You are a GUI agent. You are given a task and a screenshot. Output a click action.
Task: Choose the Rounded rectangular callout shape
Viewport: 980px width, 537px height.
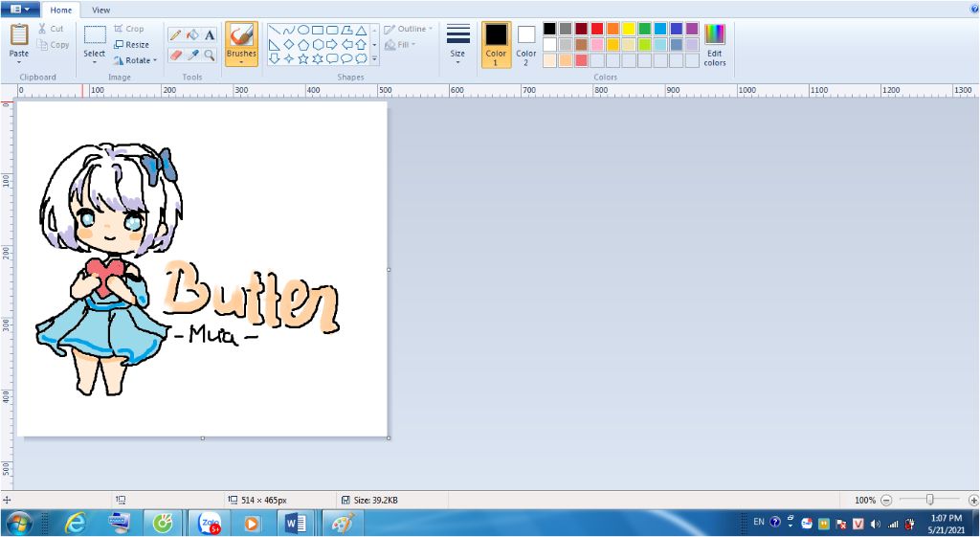(332, 58)
